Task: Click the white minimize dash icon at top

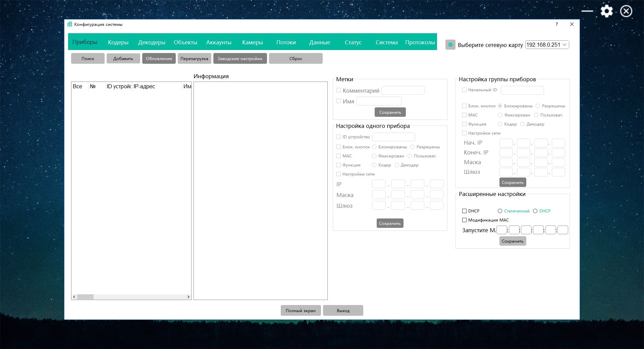Action: [587, 11]
